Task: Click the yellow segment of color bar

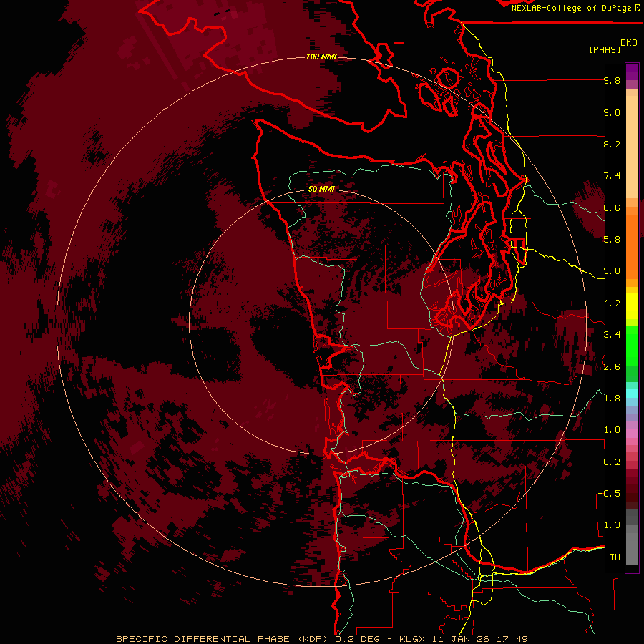Action: [632, 306]
